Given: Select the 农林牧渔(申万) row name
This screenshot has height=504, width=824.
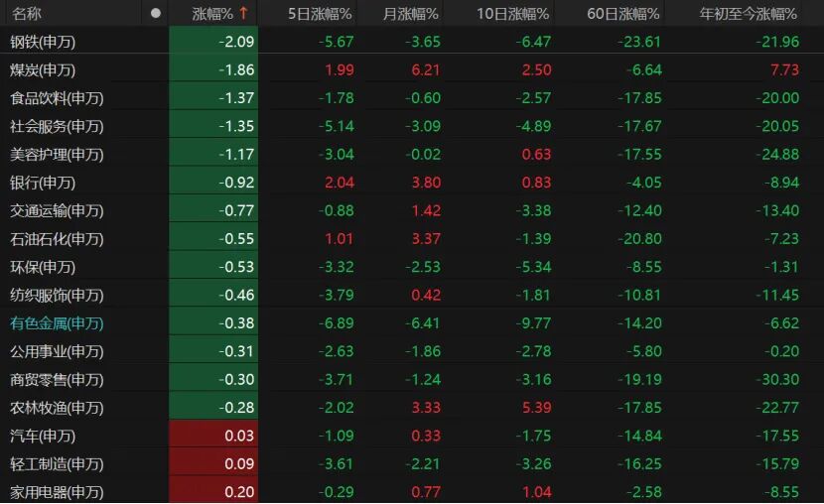Looking at the screenshot, I should click(57, 408).
